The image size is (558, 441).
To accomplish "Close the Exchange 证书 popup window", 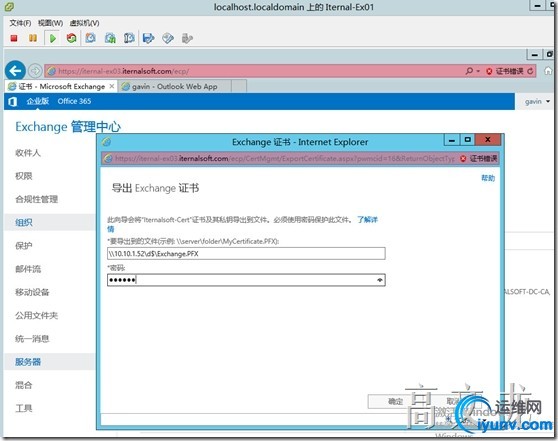I will click(488, 140).
